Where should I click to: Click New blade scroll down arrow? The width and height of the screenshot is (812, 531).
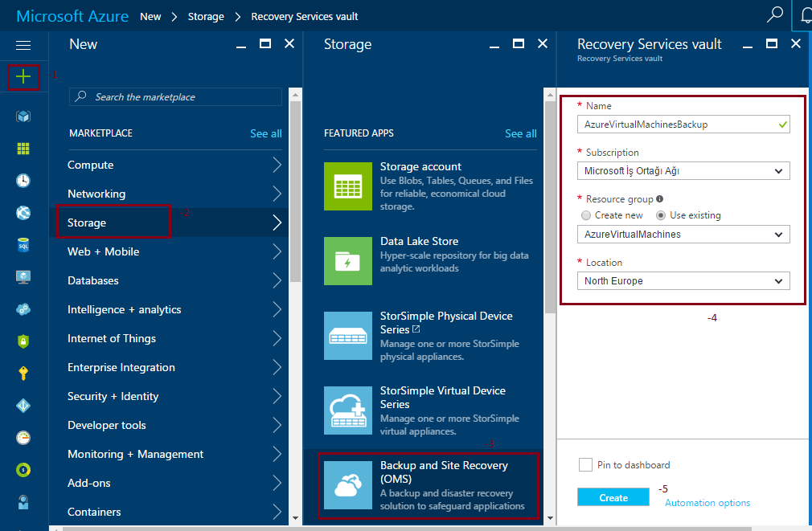pos(295,518)
